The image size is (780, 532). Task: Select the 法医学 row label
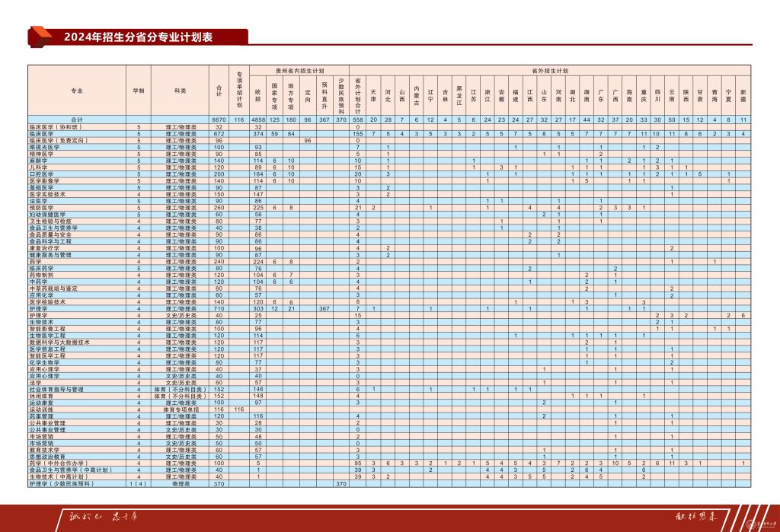click(38, 201)
